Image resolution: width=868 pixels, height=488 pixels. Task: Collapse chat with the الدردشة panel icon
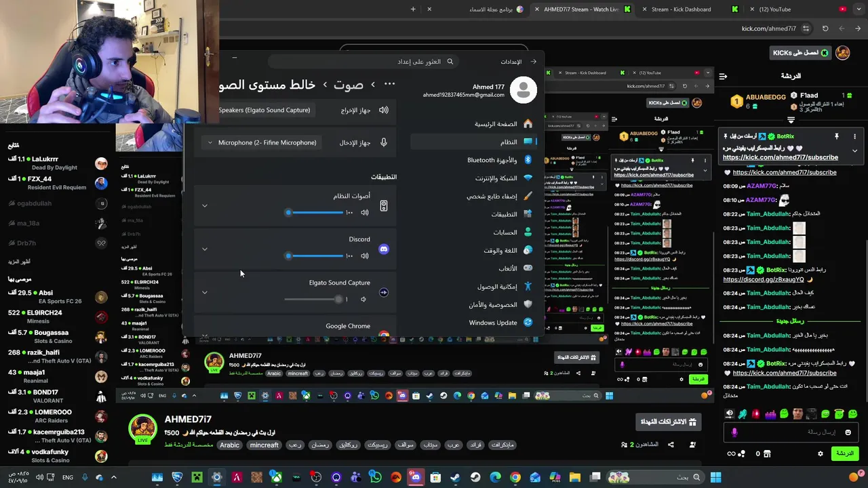pyautogui.click(x=723, y=76)
